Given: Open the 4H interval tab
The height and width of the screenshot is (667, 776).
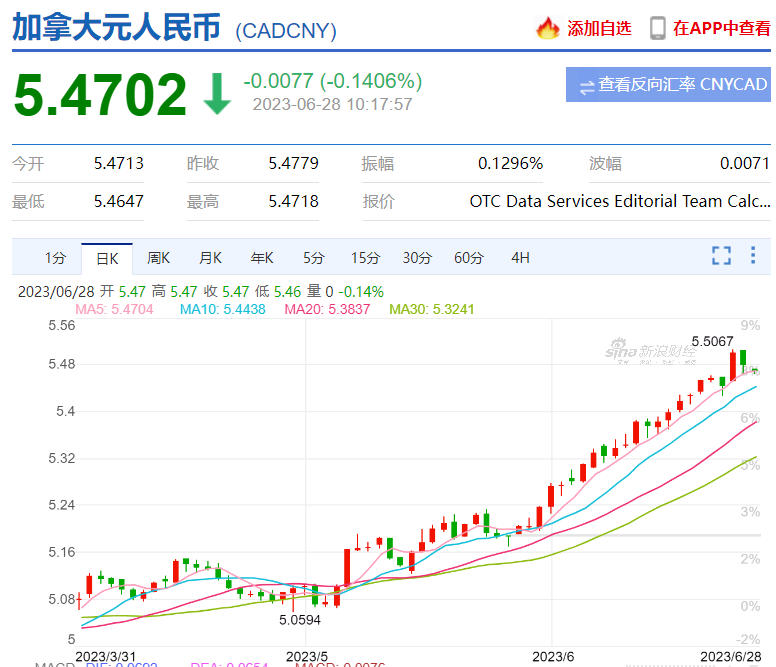Looking at the screenshot, I should (520, 258).
